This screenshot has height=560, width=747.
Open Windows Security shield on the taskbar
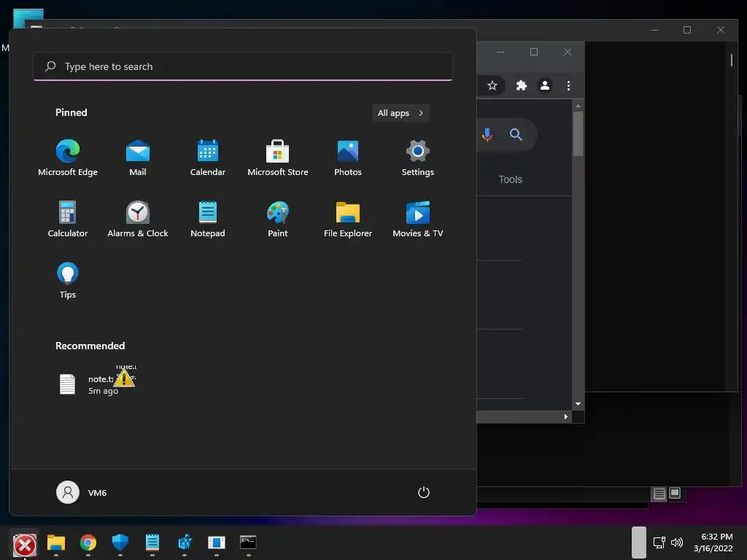click(120, 542)
